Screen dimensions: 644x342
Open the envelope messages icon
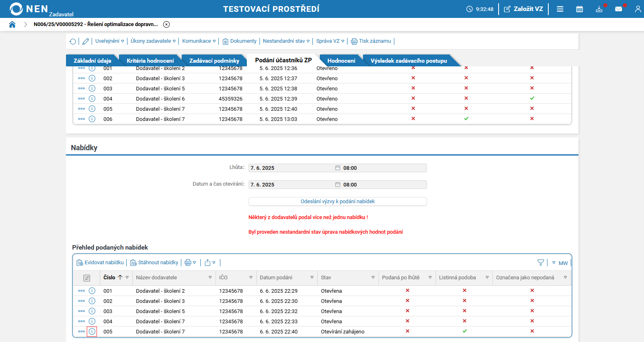[x=618, y=9]
